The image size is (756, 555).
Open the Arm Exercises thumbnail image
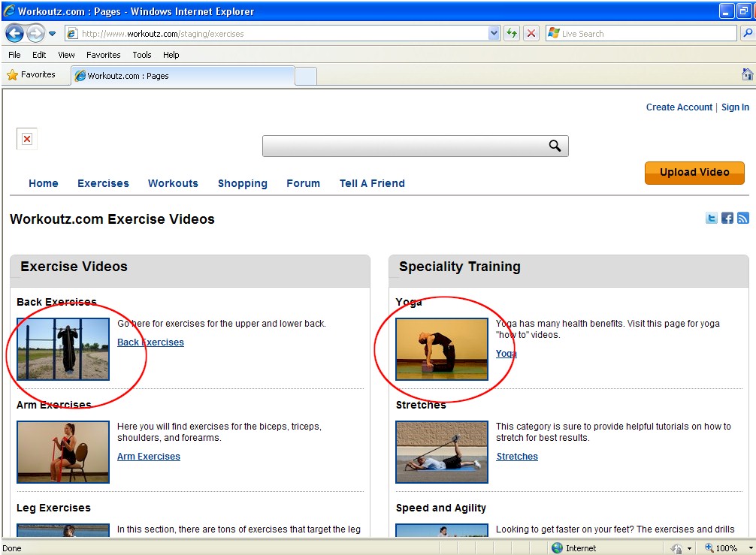point(63,452)
